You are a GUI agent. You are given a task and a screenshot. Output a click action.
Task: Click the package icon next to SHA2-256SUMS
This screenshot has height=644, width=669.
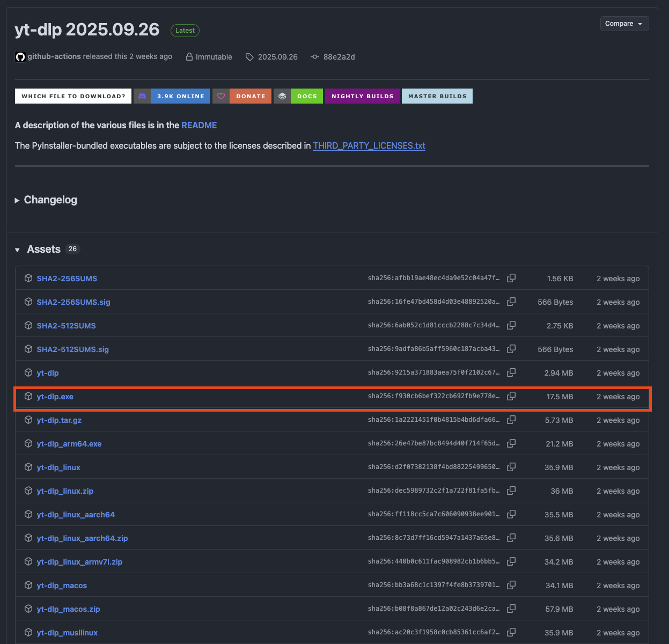(28, 278)
